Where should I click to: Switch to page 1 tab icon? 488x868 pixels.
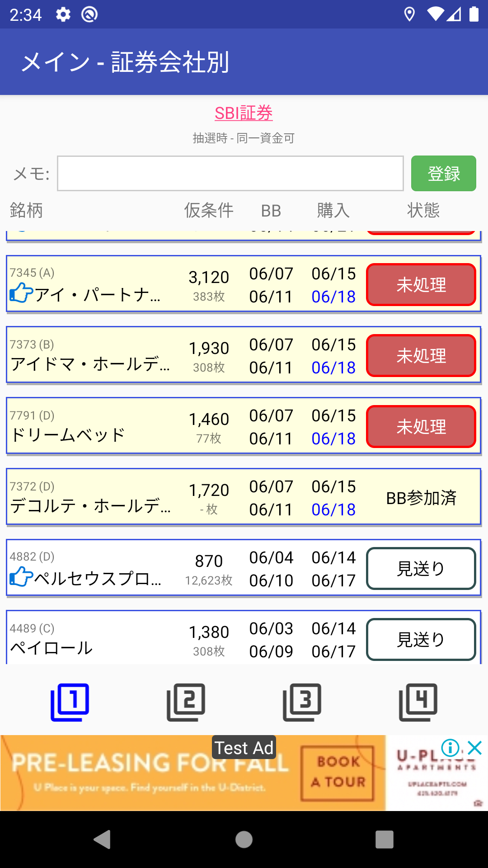click(x=70, y=702)
